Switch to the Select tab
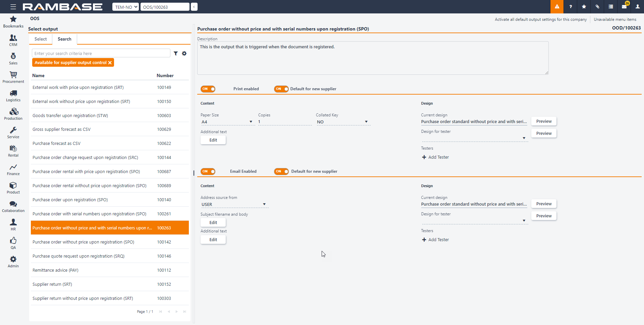This screenshot has width=644, height=325. pyautogui.click(x=41, y=39)
